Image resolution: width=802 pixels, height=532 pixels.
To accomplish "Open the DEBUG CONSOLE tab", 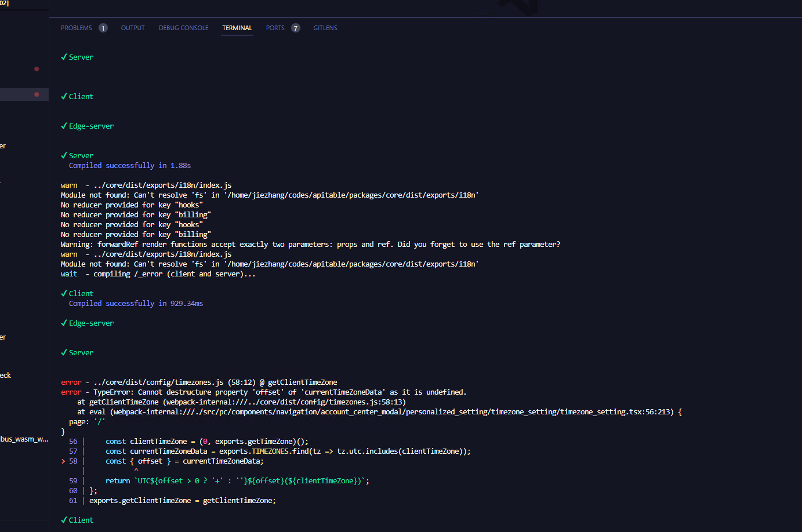I will (183, 27).
